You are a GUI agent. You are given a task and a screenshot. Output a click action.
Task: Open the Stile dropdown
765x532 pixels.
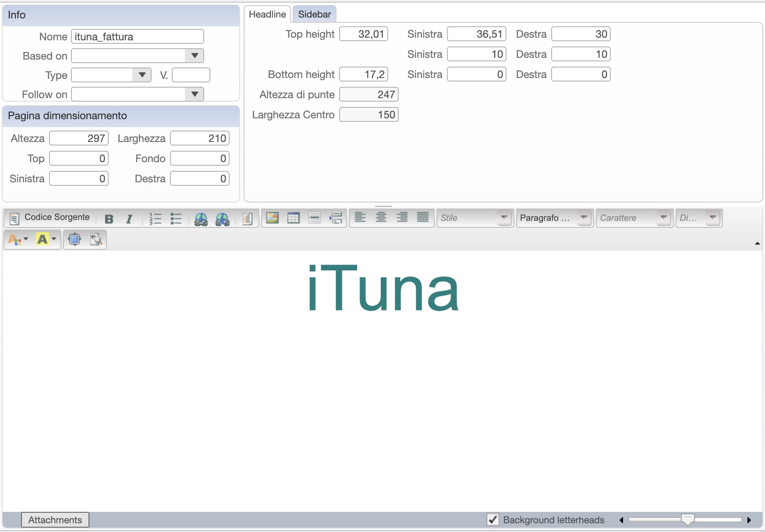[475, 218]
